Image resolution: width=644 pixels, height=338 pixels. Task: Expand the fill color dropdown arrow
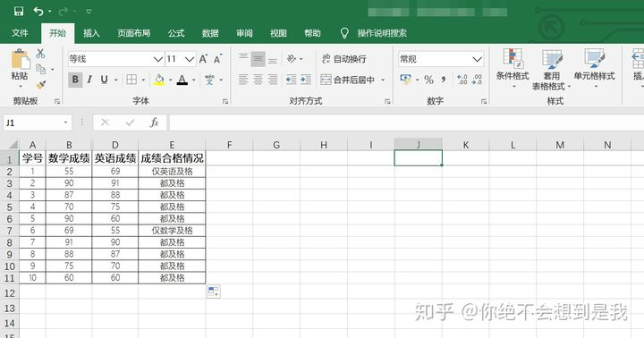[x=171, y=80]
